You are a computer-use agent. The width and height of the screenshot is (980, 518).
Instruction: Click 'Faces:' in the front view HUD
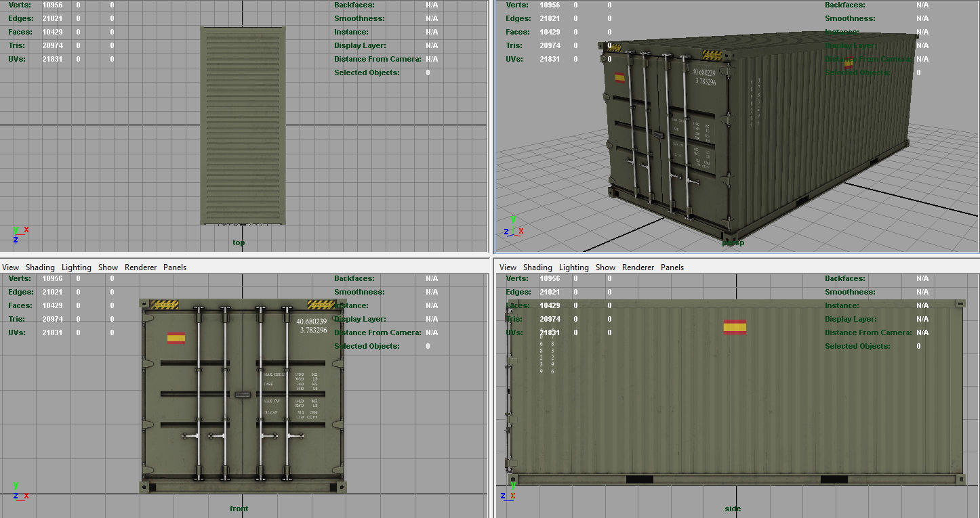(20, 305)
